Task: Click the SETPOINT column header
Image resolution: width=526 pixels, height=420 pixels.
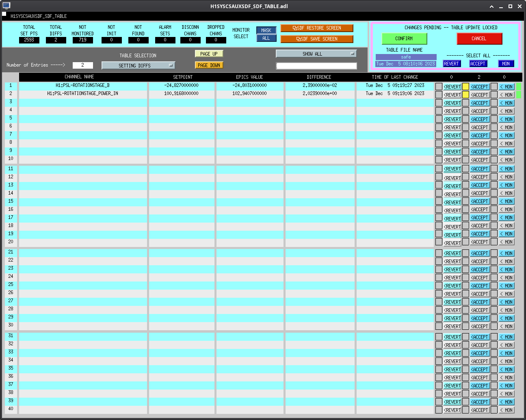Action: [183, 77]
